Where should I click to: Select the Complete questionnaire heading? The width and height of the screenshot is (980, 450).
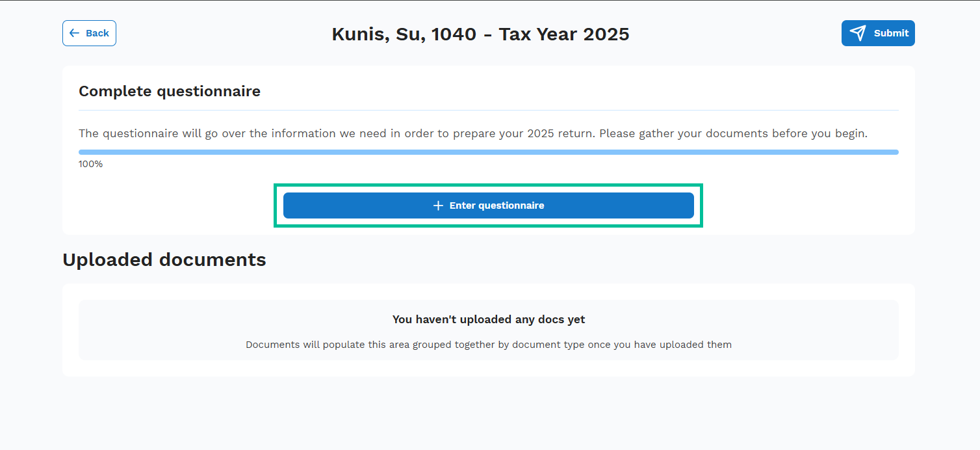coord(169,91)
